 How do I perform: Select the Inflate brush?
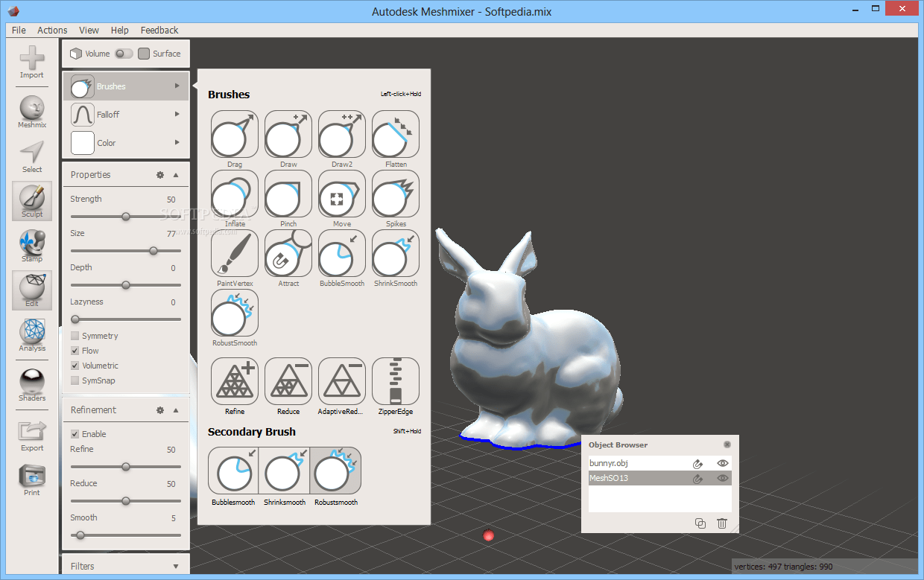coord(235,194)
